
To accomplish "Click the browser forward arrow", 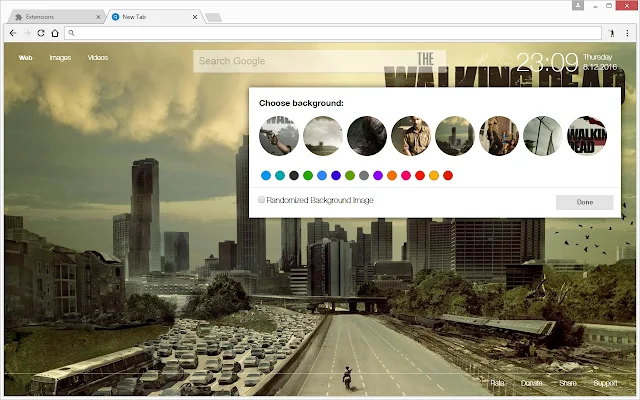I will pos(27,33).
